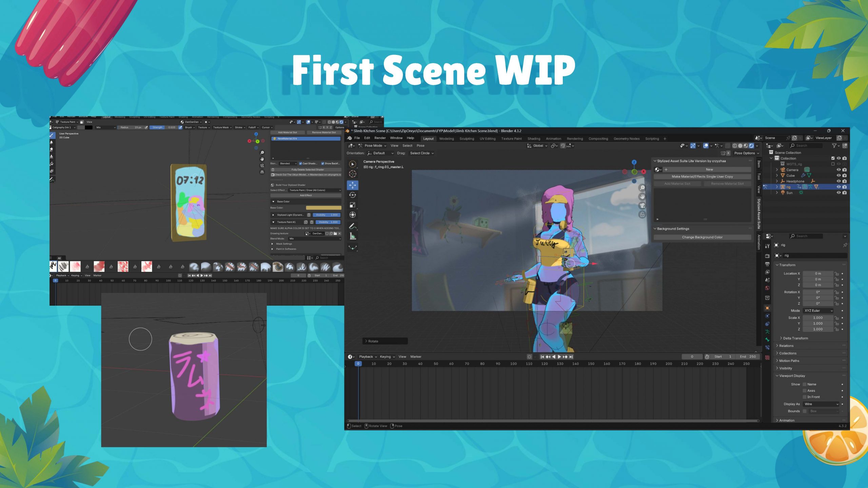Open the Render properties tab icon
Screen dimensions: 868x488
tap(767, 256)
